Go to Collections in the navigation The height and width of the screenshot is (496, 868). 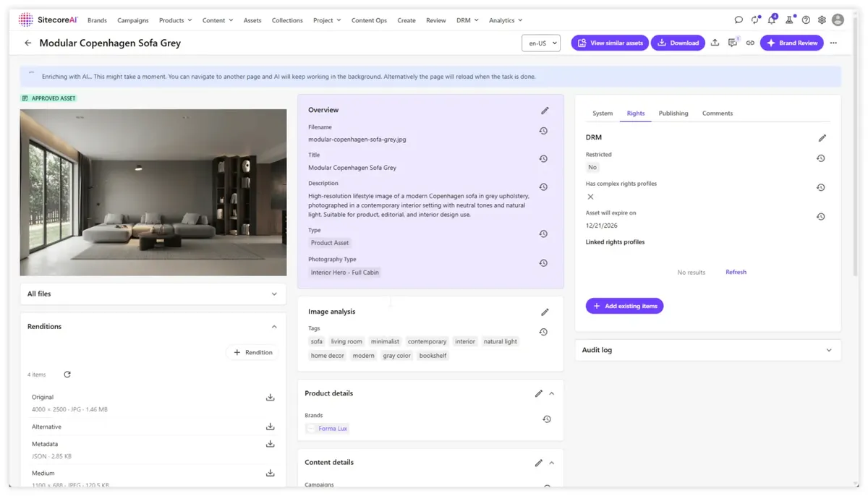[x=287, y=20]
